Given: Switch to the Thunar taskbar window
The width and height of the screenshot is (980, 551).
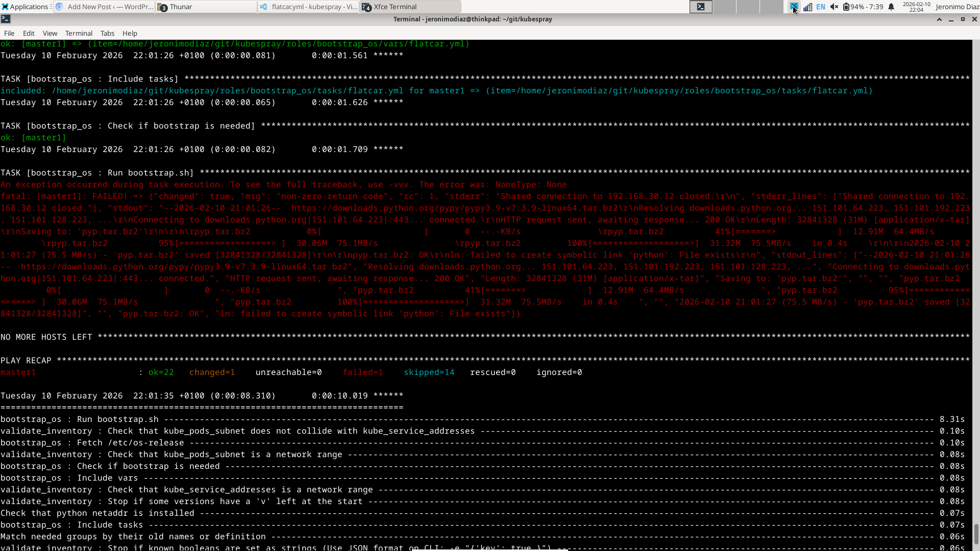Looking at the screenshot, I should [x=206, y=7].
